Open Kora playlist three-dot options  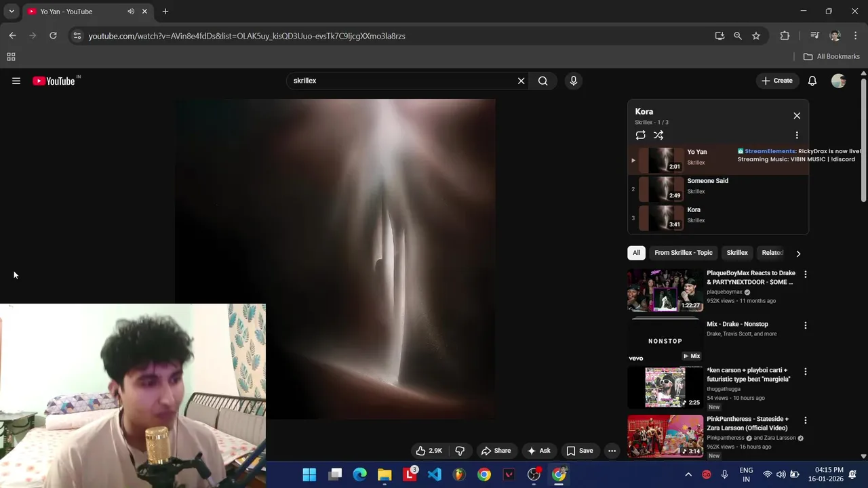(797, 135)
